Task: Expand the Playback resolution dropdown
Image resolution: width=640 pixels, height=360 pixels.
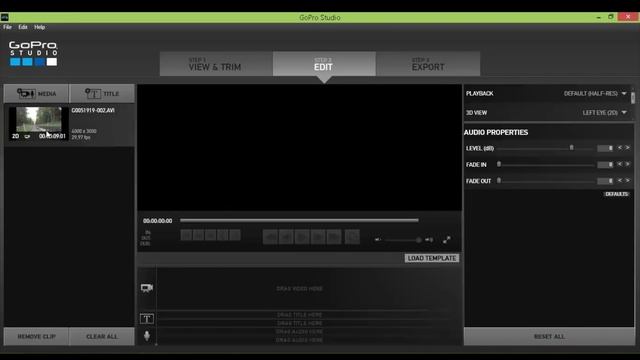Action: click(x=595, y=93)
